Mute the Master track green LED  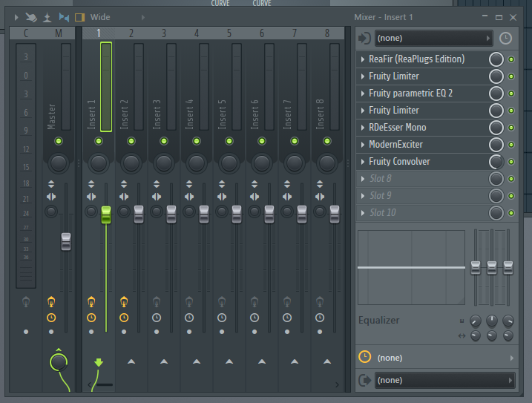[x=59, y=141]
